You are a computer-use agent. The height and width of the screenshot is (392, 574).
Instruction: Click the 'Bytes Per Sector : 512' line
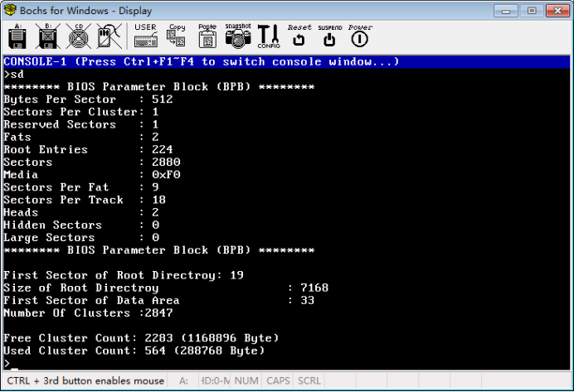coord(88,99)
